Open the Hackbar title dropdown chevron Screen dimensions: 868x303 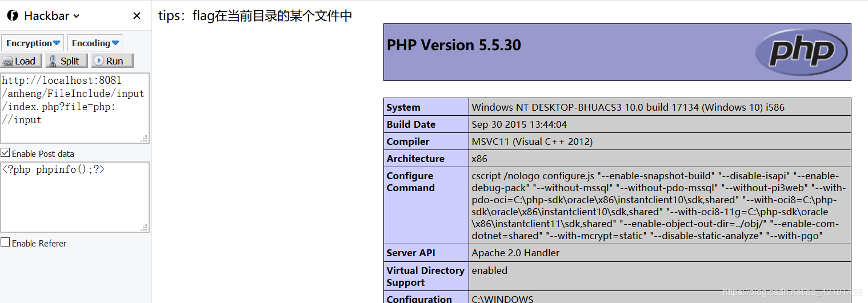click(x=77, y=17)
